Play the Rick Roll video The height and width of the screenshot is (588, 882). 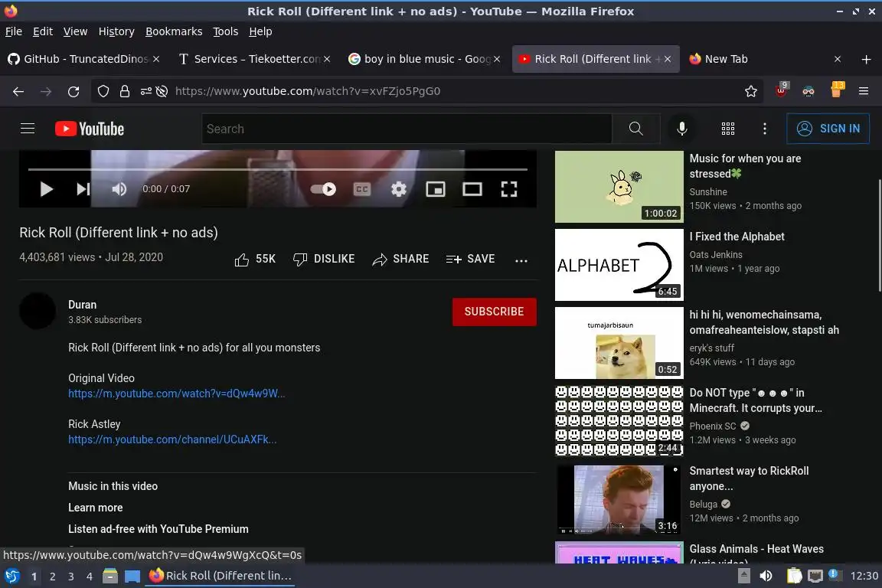(47, 189)
